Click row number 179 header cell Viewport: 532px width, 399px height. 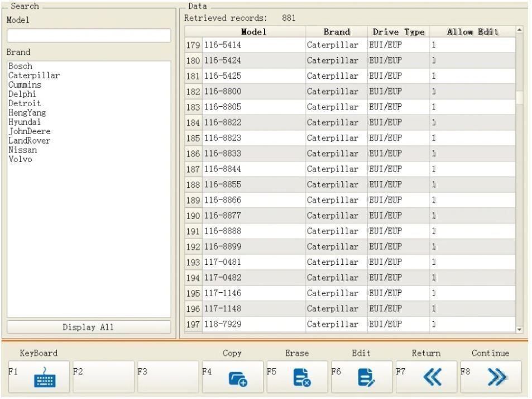tap(193, 45)
